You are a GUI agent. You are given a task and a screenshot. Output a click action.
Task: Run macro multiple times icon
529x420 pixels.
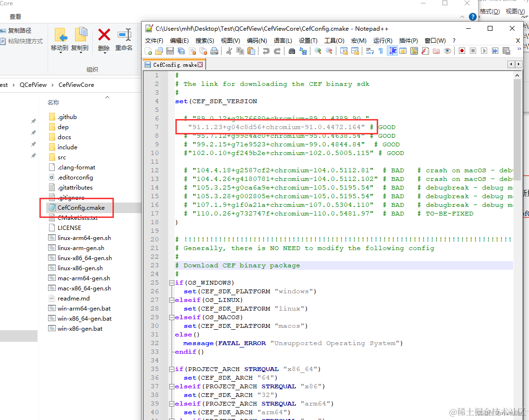coord(495,51)
